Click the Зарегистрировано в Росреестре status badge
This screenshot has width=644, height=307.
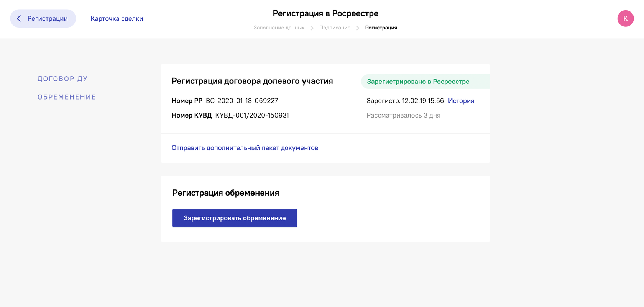tap(426, 82)
